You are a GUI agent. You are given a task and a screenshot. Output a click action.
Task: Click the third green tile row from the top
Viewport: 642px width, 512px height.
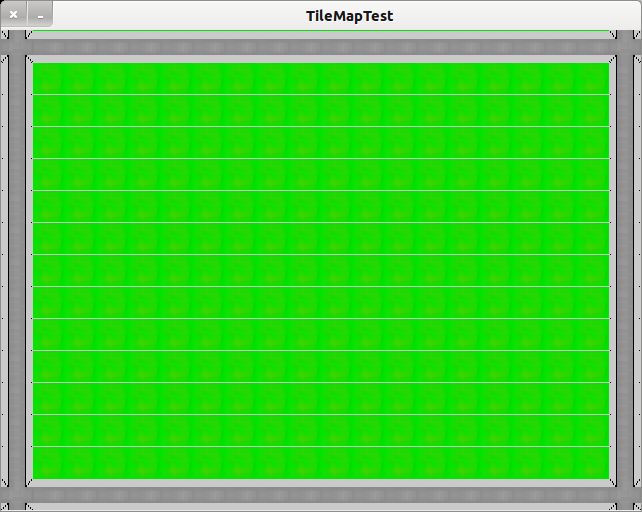point(321,143)
